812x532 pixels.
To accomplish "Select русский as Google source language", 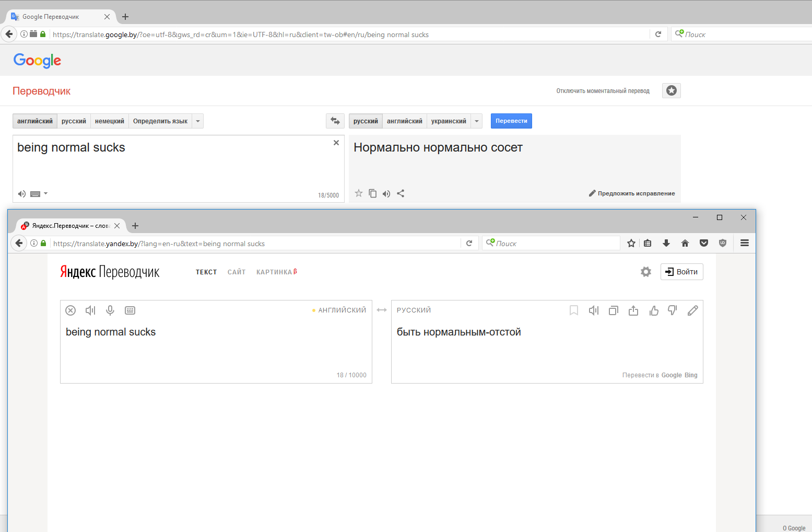I will pos(74,121).
